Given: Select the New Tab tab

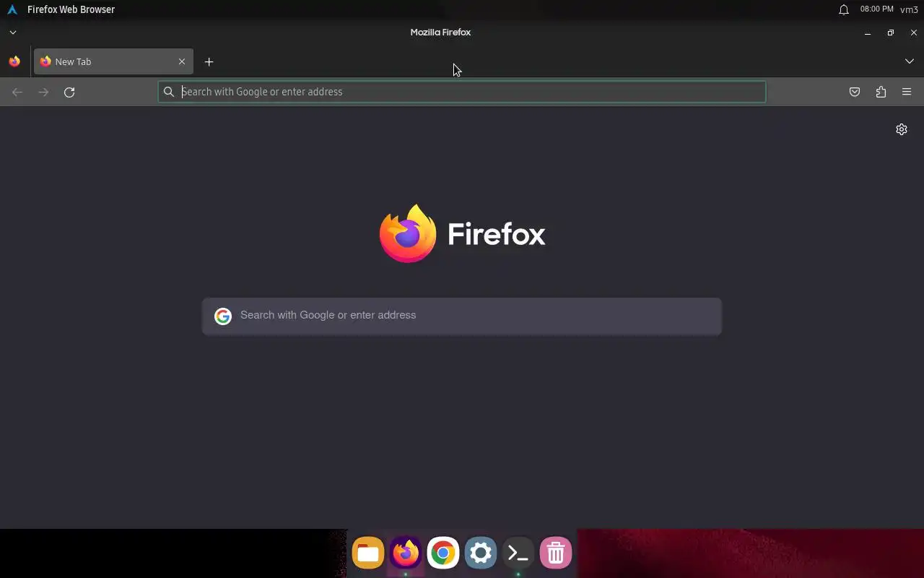Looking at the screenshot, I should pos(113,61).
